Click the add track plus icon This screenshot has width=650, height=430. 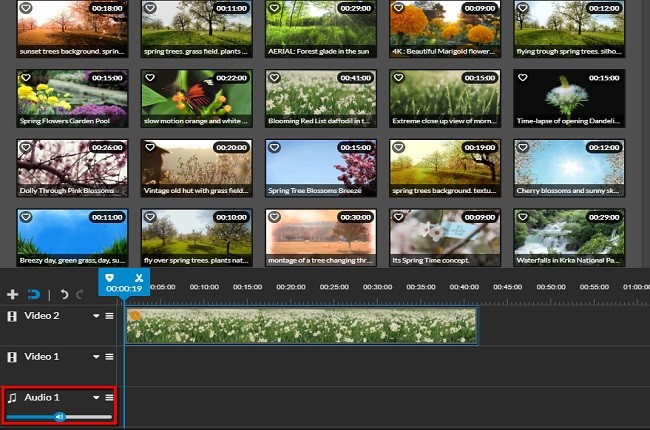tap(12, 295)
